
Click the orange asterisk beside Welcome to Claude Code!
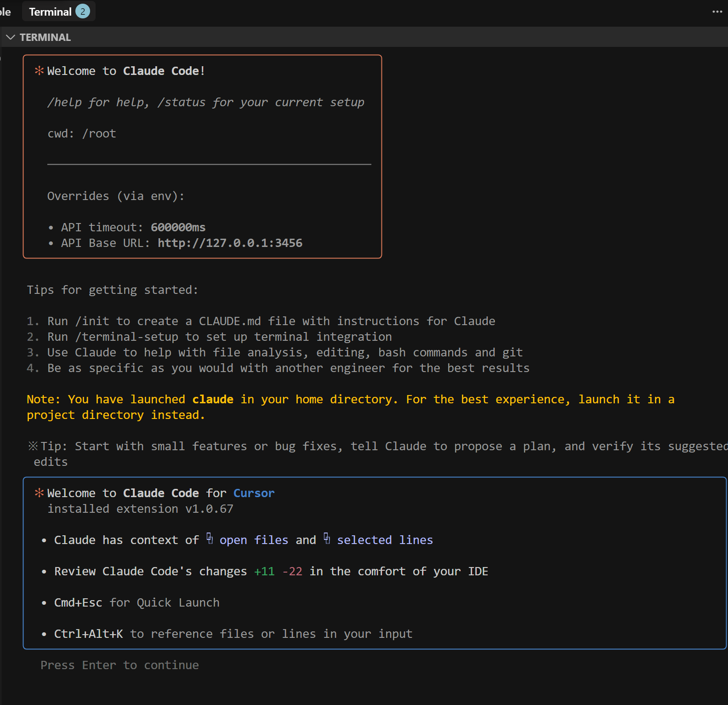click(x=40, y=71)
